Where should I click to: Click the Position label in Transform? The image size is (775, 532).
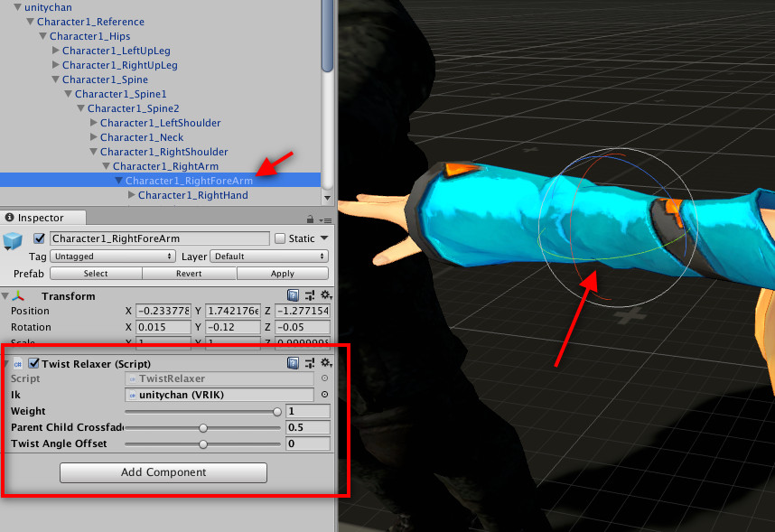[30, 311]
